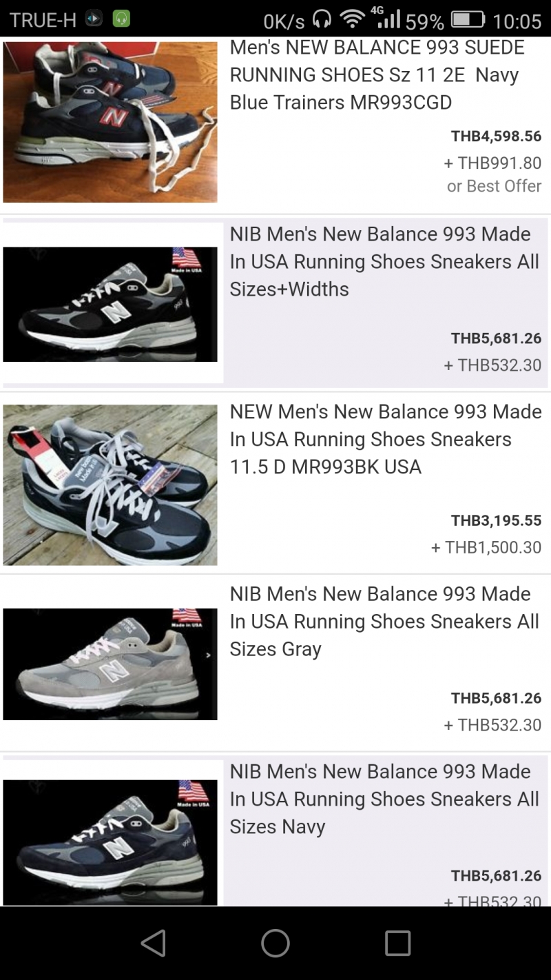This screenshot has height=980, width=551.
Task: Tap the 'or Best Offer' text
Action: tap(494, 186)
